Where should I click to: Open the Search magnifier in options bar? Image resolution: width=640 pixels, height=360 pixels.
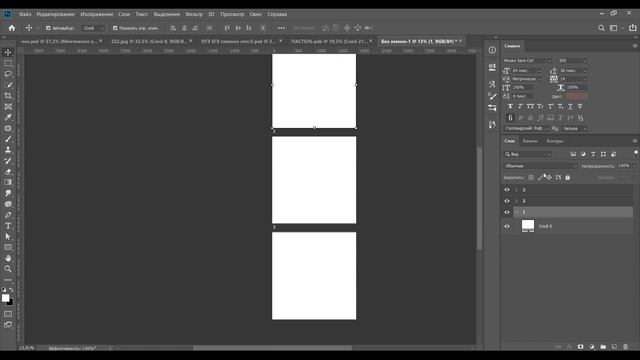coord(601,28)
